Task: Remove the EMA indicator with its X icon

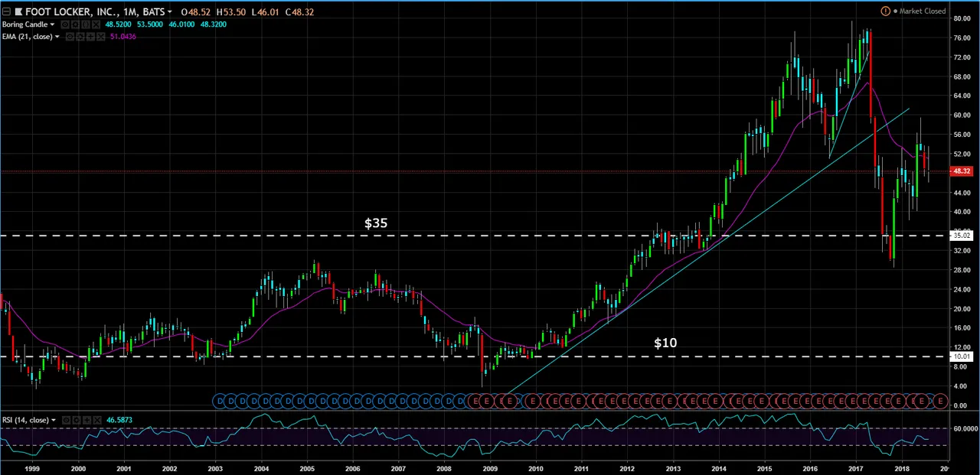Action: coord(100,37)
